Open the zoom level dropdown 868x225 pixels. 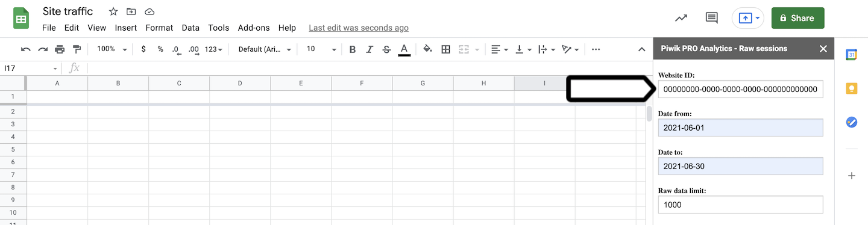tap(112, 49)
